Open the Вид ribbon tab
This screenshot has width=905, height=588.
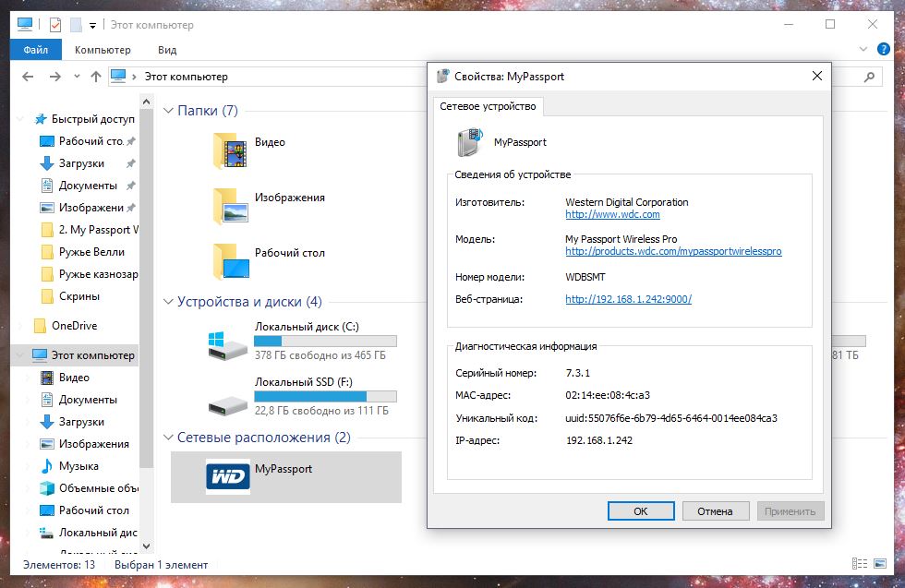pyautogui.click(x=167, y=50)
